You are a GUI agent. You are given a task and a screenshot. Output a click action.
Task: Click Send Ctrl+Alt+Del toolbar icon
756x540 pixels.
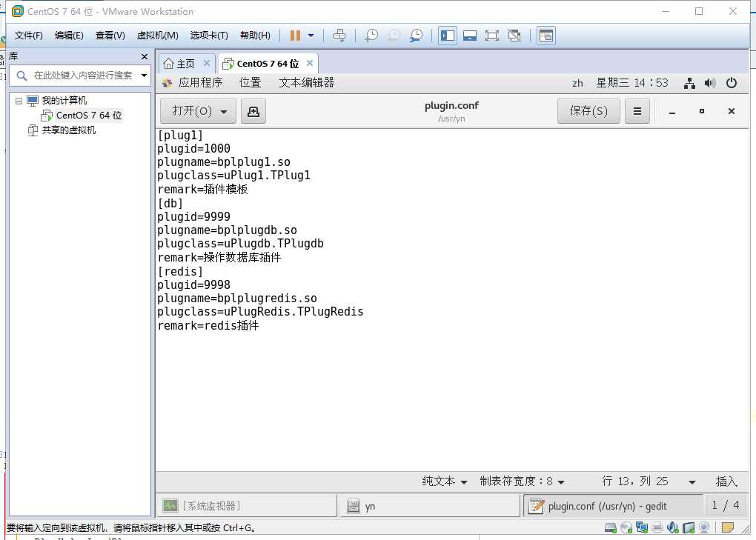click(x=339, y=35)
